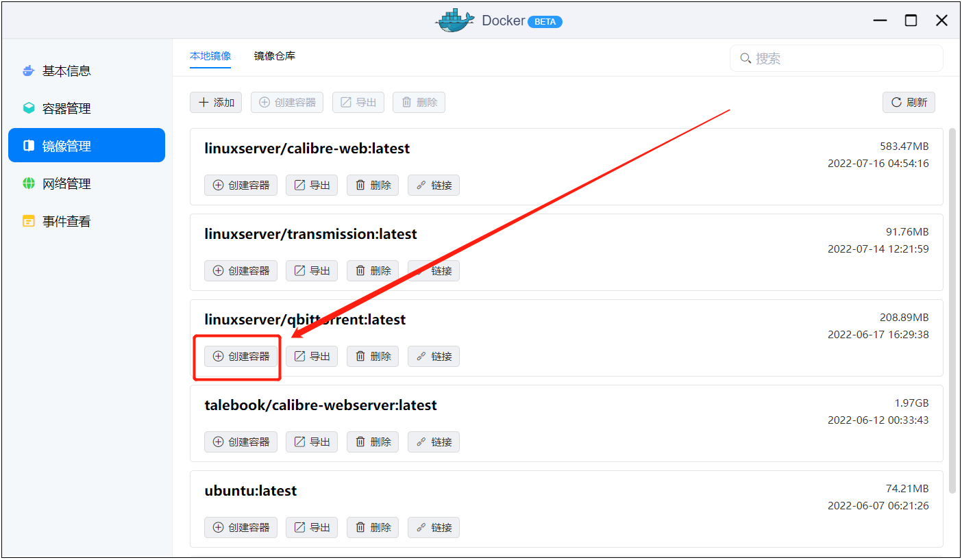Click the Docker whale logo in title bar
962x560 pixels.
(455, 21)
